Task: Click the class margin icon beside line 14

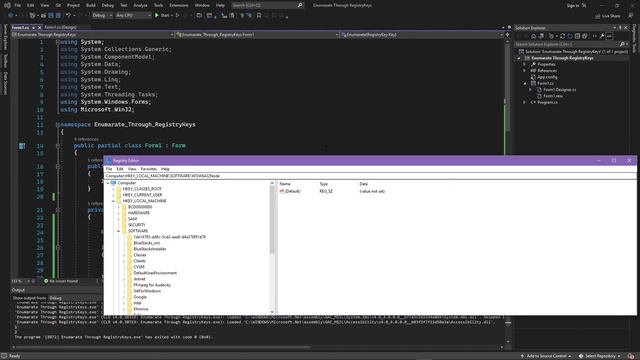Action: pos(22,146)
